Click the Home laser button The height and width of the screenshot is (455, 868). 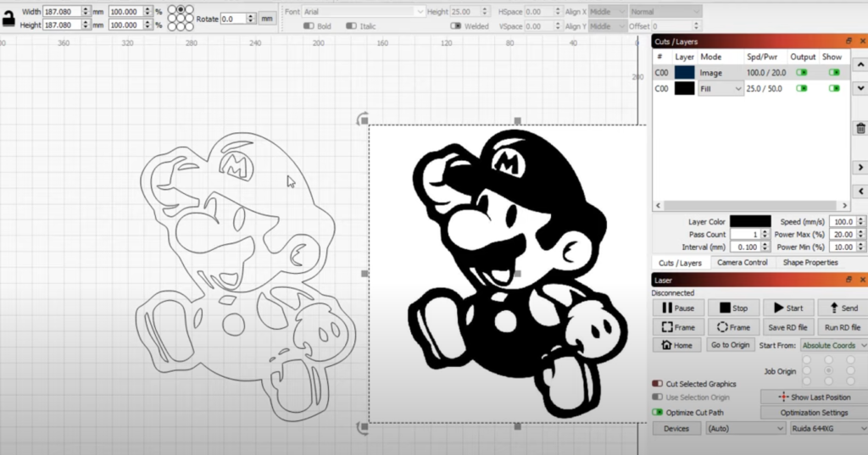pyautogui.click(x=676, y=345)
